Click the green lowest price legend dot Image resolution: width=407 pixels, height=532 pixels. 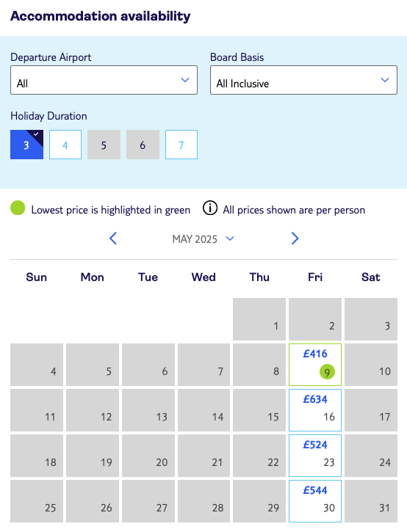[x=18, y=208]
